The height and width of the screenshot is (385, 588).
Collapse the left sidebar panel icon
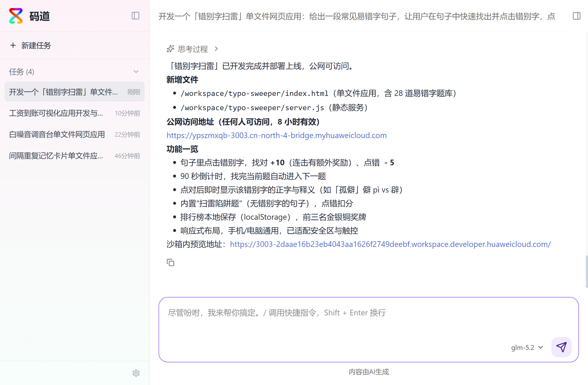(136, 16)
